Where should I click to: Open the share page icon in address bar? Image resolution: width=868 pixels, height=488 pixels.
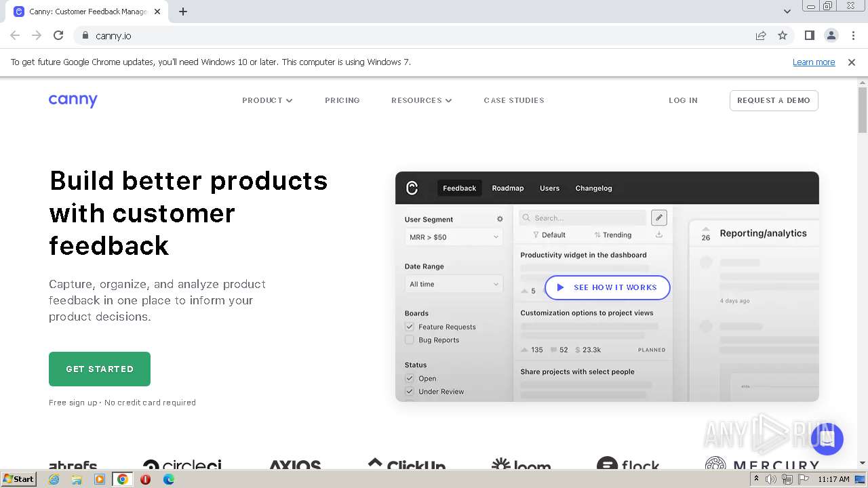coord(761,35)
